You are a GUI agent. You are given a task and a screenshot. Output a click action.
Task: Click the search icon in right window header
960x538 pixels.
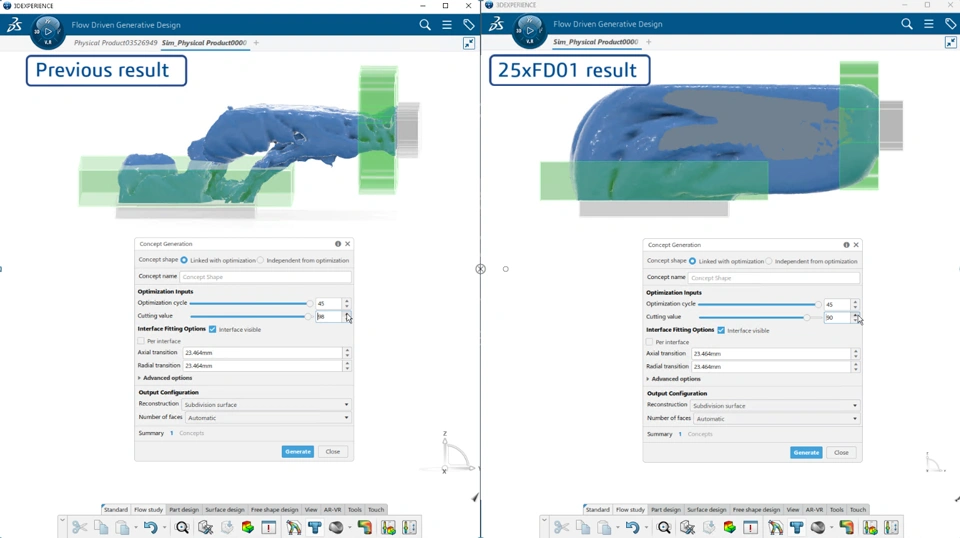[x=907, y=24]
